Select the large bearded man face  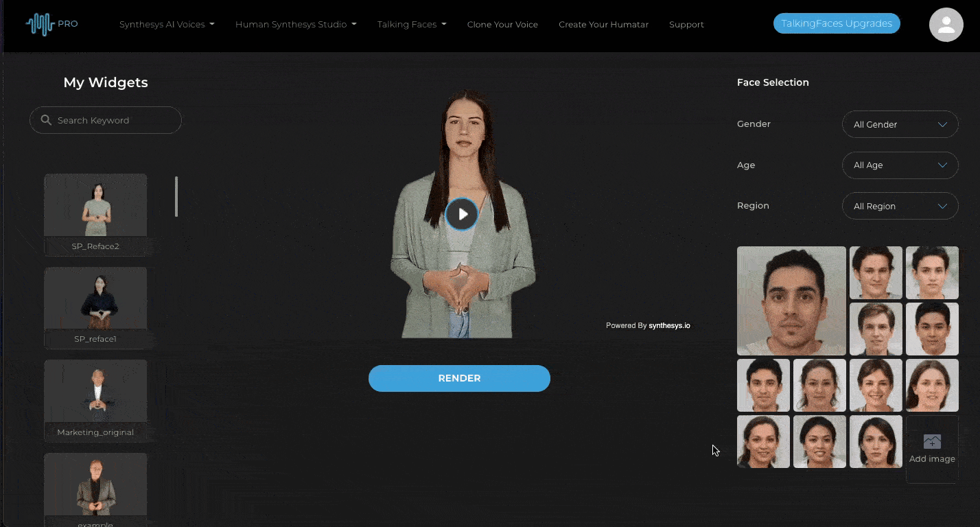(x=791, y=301)
